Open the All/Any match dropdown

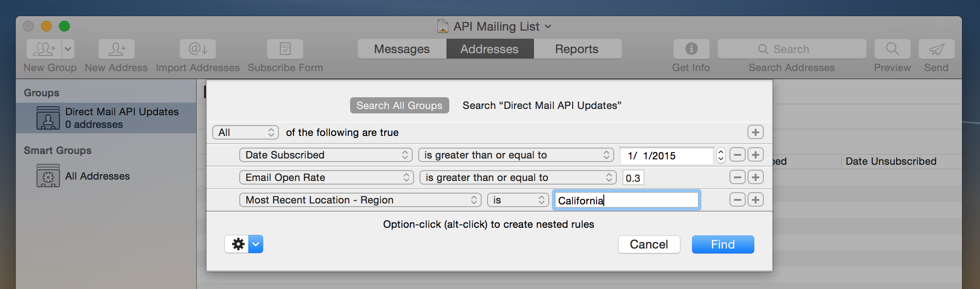click(x=246, y=132)
